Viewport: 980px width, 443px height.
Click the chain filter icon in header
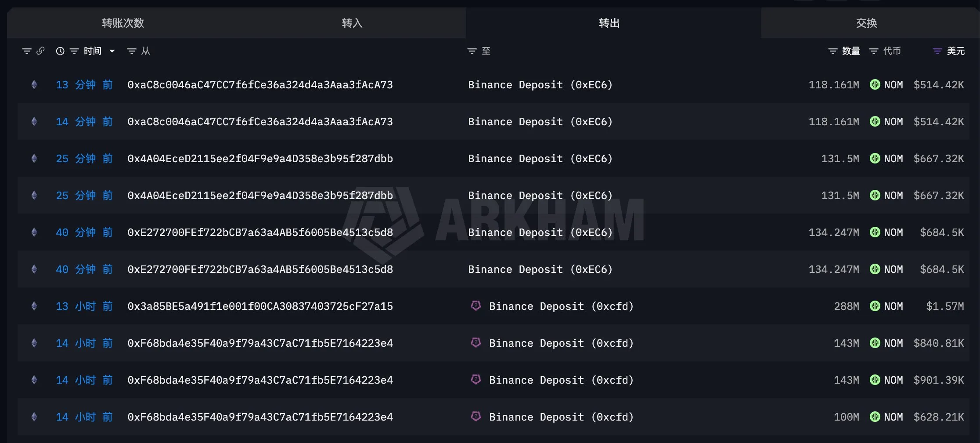click(x=27, y=51)
